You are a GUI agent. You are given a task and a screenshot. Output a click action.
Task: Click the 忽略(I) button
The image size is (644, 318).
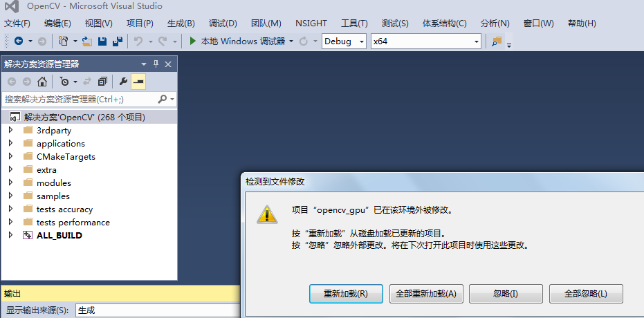click(x=506, y=294)
